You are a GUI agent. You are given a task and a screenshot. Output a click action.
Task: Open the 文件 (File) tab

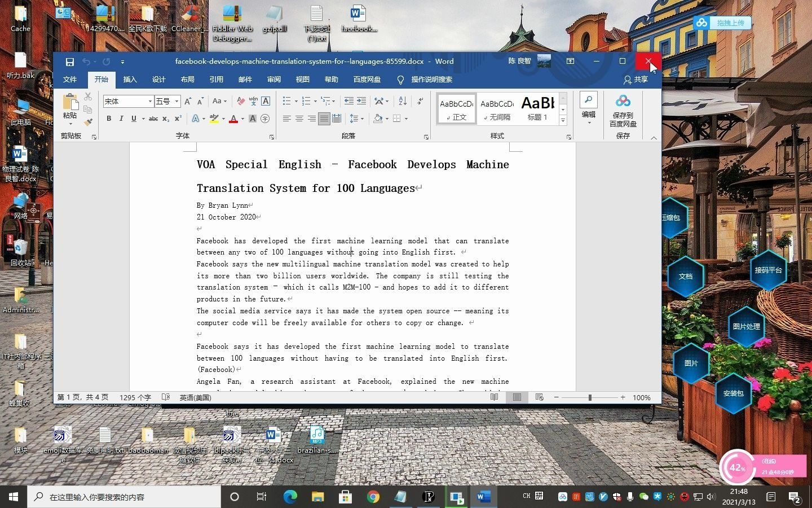point(70,80)
